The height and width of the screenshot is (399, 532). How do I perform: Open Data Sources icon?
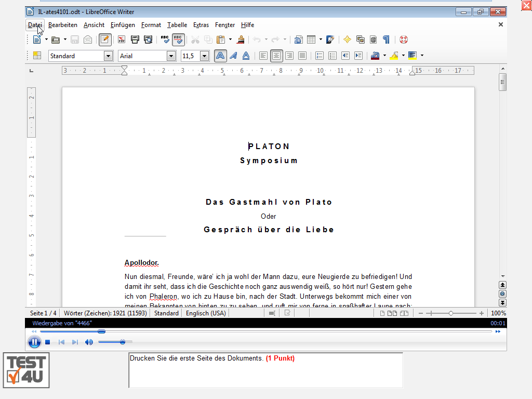click(373, 39)
